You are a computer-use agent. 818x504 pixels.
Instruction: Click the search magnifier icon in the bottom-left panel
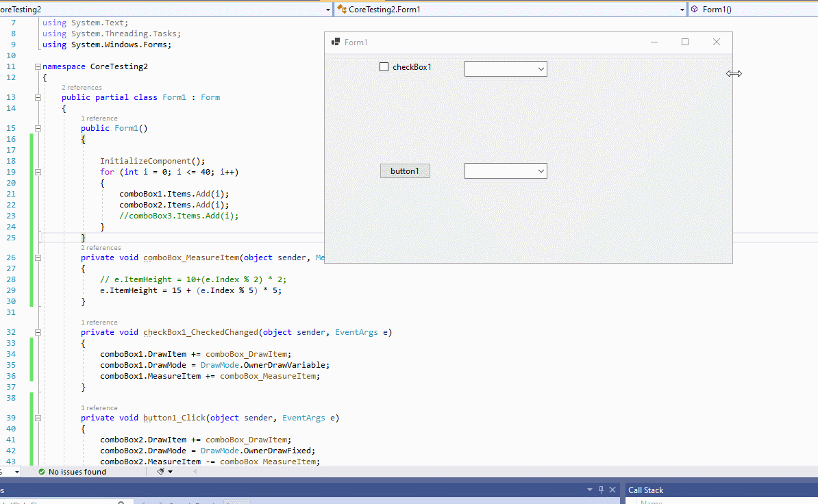click(x=121, y=501)
